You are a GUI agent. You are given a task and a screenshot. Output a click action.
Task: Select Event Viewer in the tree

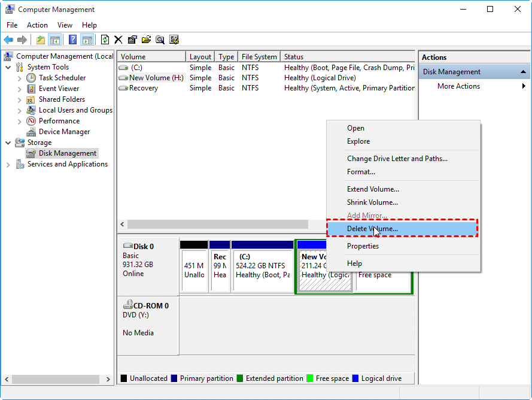click(59, 89)
